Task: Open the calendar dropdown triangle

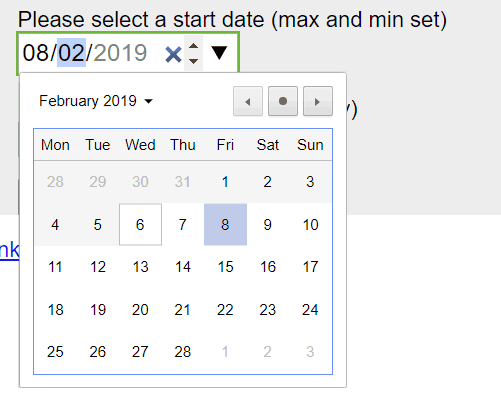Action: [x=219, y=53]
